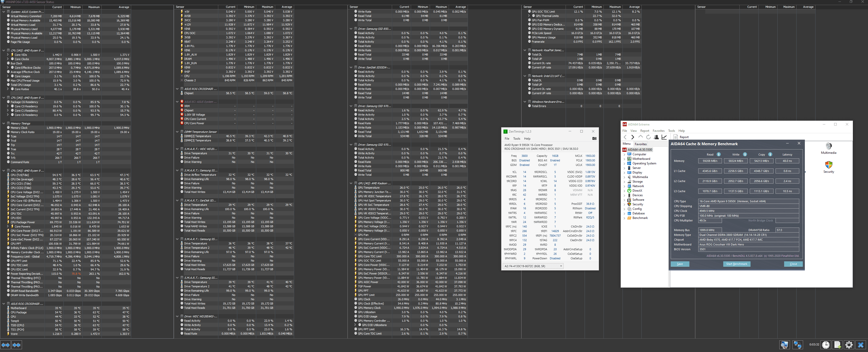Screen dimensions: 868x352
Task: Open HWiNFO sensor settings gear icon
Action: pos(849,345)
